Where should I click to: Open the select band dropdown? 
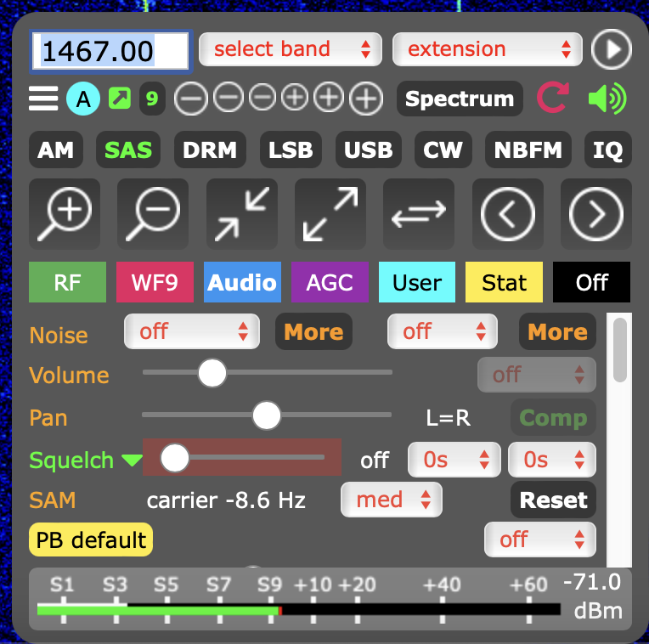(x=290, y=49)
